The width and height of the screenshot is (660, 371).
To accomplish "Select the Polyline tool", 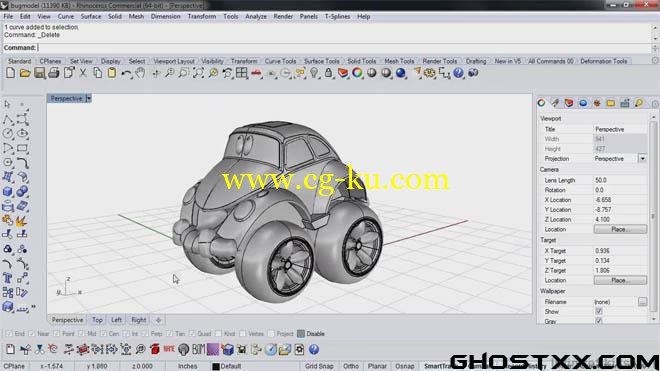I will [8, 120].
